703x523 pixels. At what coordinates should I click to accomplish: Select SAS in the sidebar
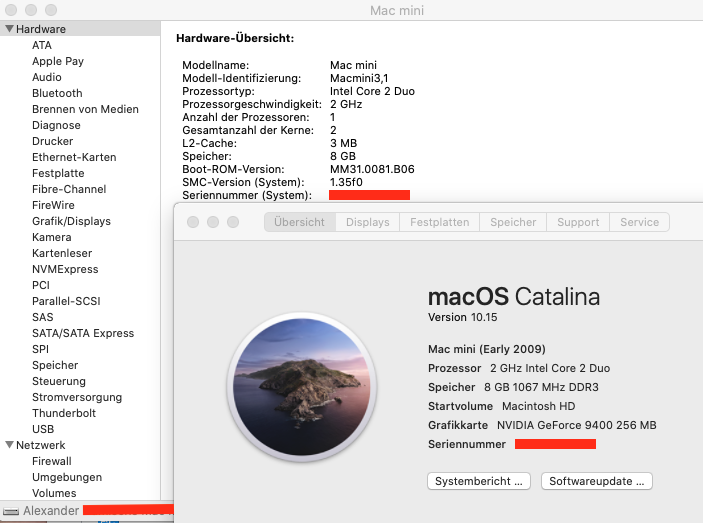pyautogui.click(x=43, y=317)
